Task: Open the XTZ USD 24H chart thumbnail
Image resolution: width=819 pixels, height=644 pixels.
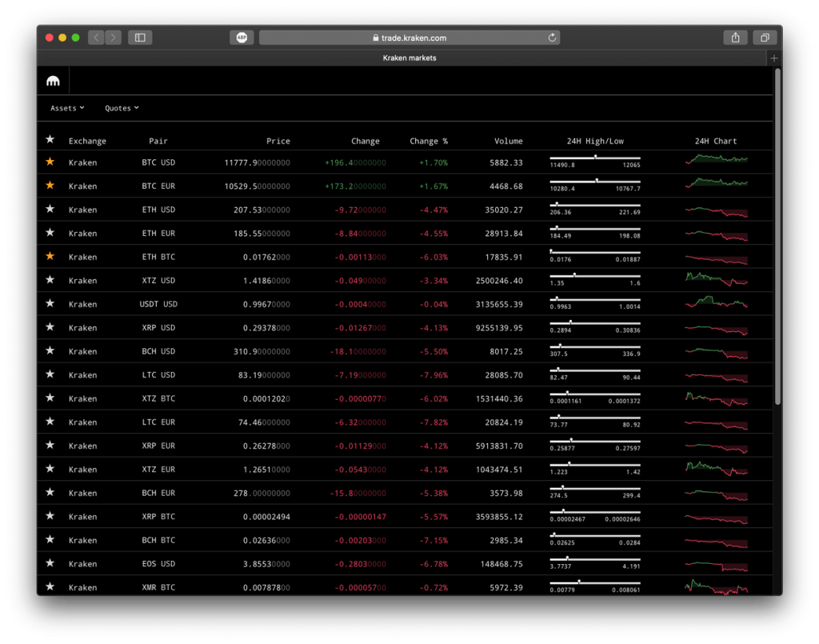Action: click(717, 279)
